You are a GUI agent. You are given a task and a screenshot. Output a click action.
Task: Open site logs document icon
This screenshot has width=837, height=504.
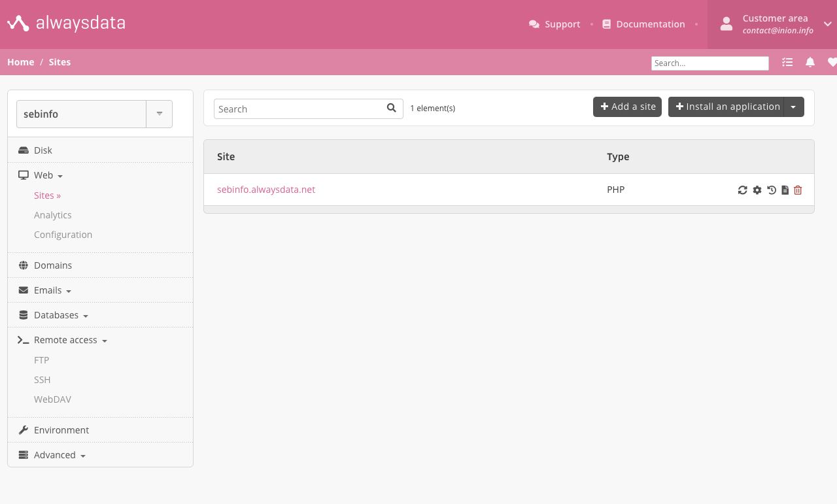785,190
